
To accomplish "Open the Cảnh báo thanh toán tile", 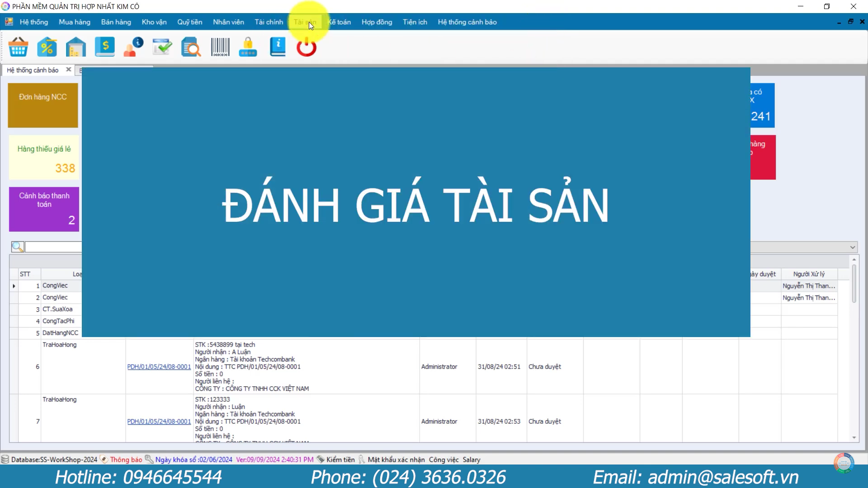I will click(44, 209).
